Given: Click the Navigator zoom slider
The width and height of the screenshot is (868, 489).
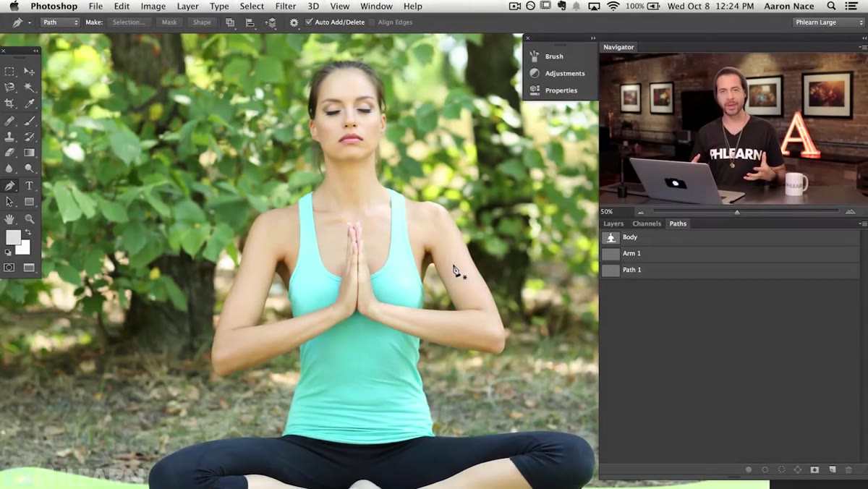Looking at the screenshot, I should pyautogui.click(x=737, y=211).
